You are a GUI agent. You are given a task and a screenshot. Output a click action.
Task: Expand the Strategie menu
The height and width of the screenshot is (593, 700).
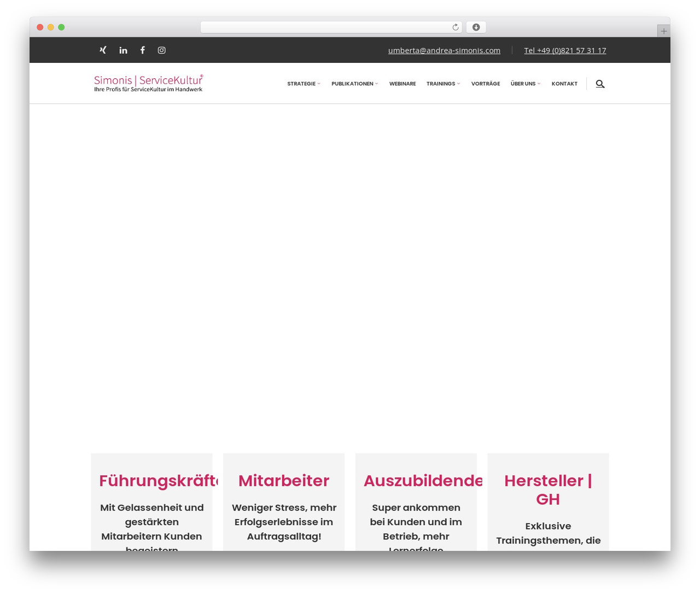click(x=304, y=84)
